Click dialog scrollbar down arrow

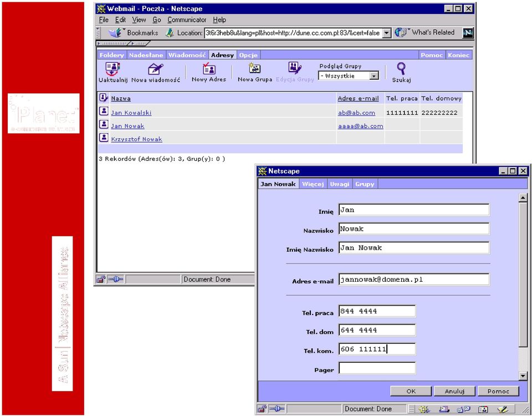[523, 376]
